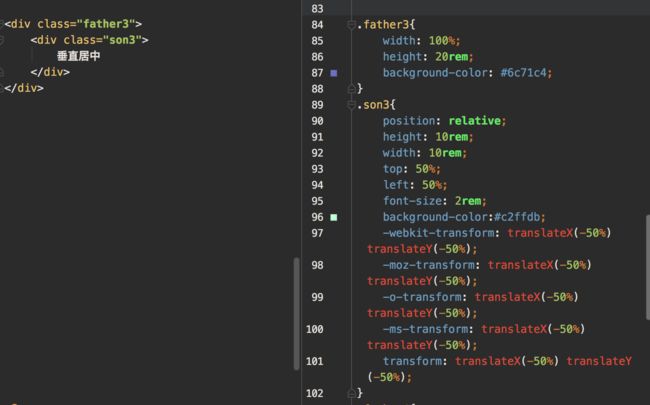Open the green #c2ffdb gutter color swatch
The image size is (650, 405).
click(x=334, y=217)
